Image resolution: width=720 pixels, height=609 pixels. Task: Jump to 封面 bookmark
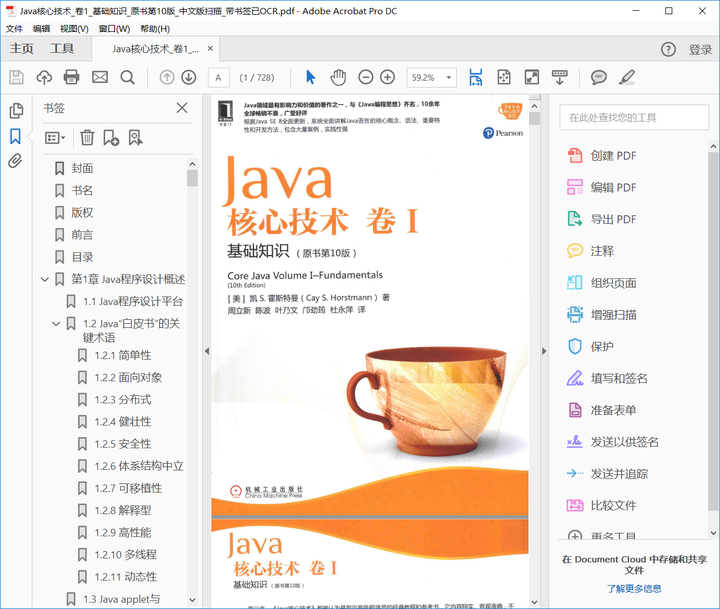tap(82, 168)
